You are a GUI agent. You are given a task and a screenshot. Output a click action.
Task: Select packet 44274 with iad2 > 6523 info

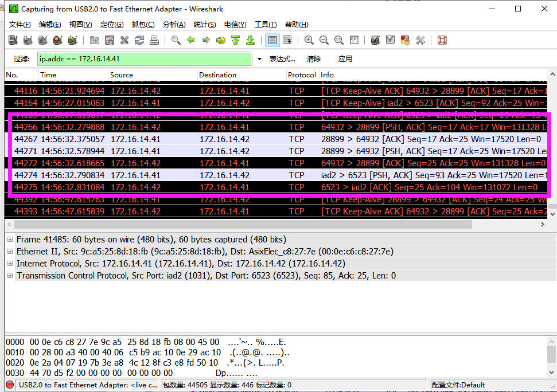pyautogui.click(x=276, y=175)
